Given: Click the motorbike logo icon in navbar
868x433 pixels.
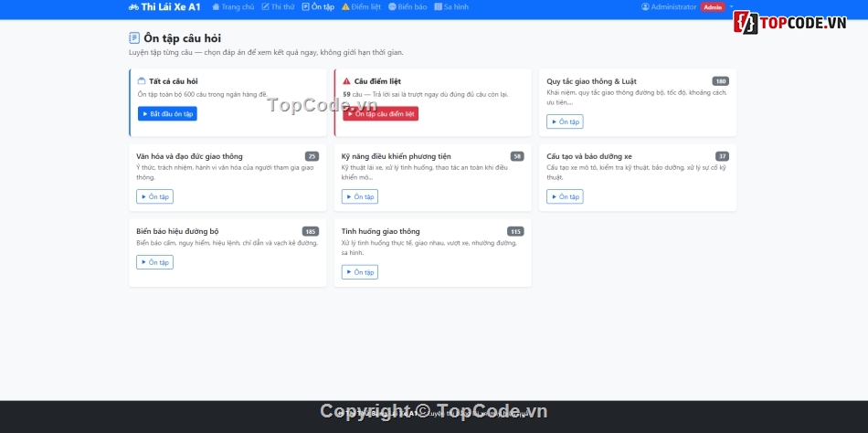Looking at the screenshot, I should [134, 6].
